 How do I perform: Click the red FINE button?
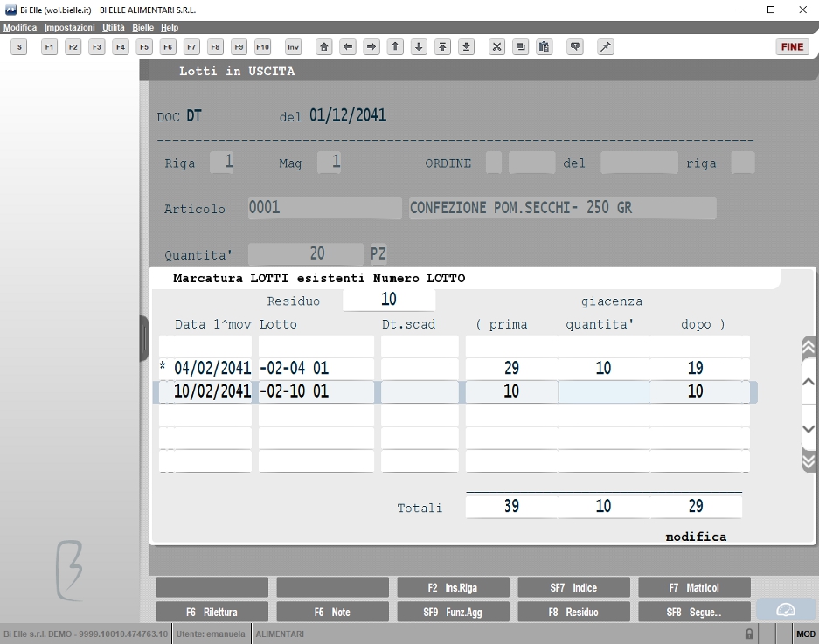click(793, 46)
